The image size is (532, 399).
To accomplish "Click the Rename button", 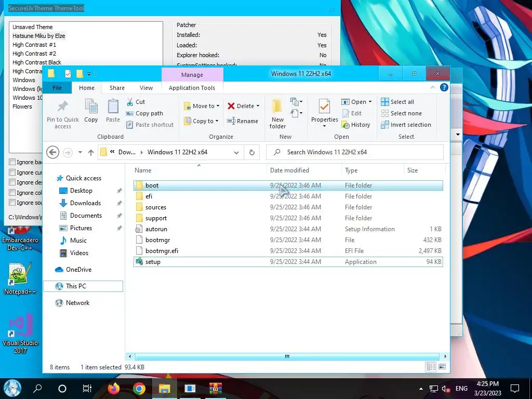I will tap(243, 121).
